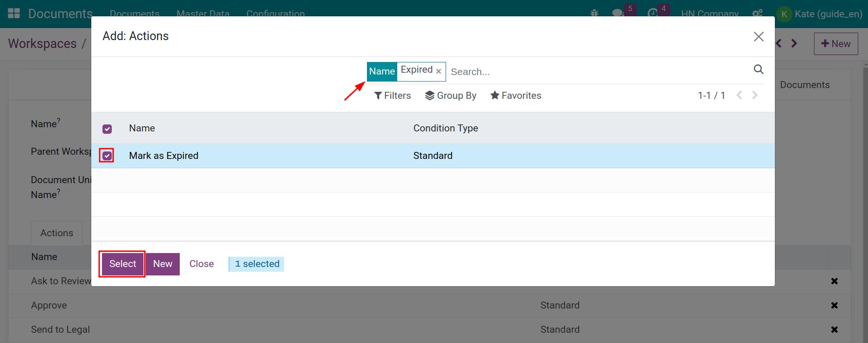Focus the Search input field

point(598,72)
